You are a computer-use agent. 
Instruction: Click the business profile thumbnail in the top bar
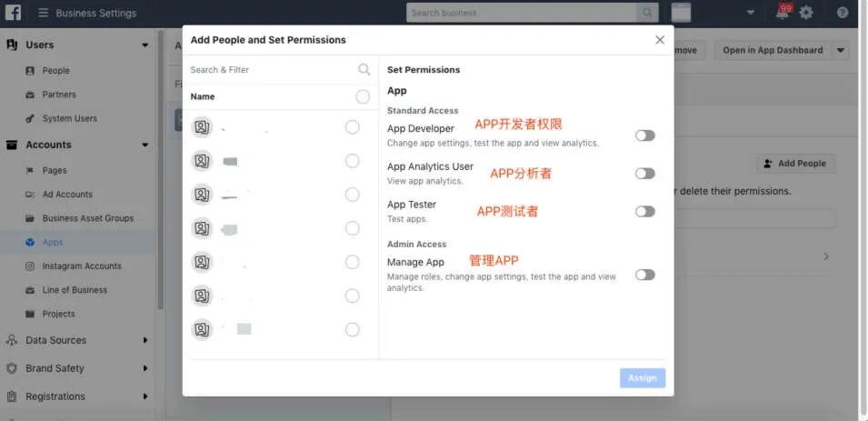[681, 13]
